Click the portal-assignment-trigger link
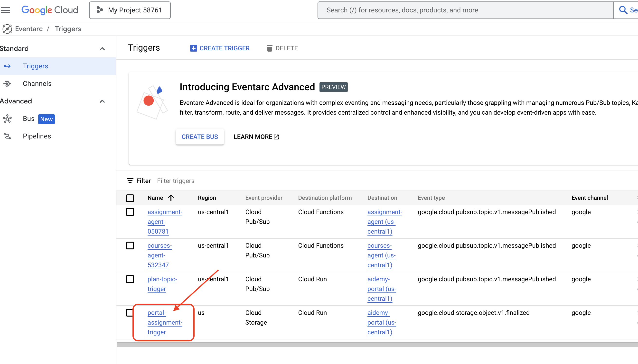 164,322
